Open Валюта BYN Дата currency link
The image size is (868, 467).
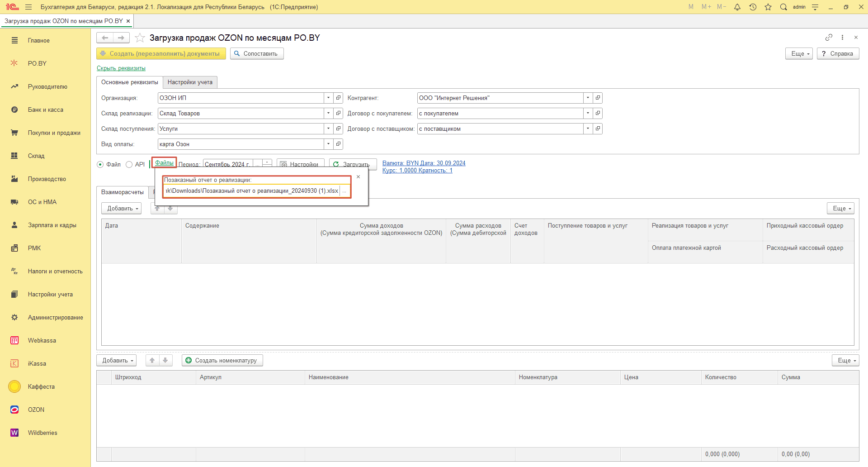point(424,163)
